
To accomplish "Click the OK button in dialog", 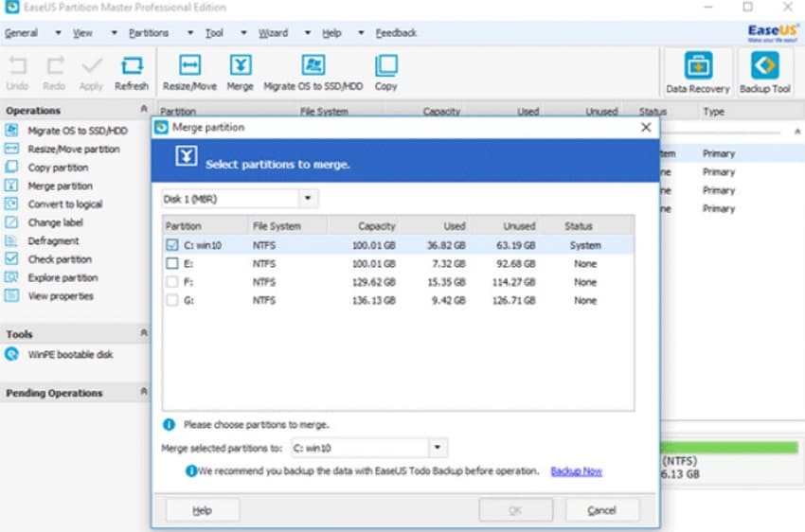I will click(x=515, y=510).
